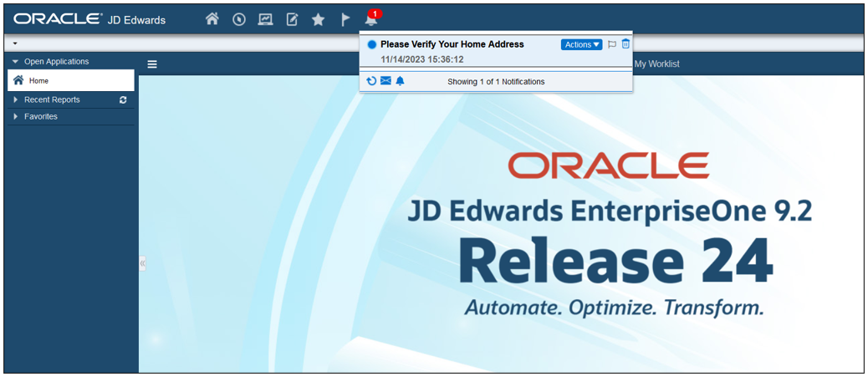
Task: Click the Showing 1 of 1 Notifications text
Action: 496,81
